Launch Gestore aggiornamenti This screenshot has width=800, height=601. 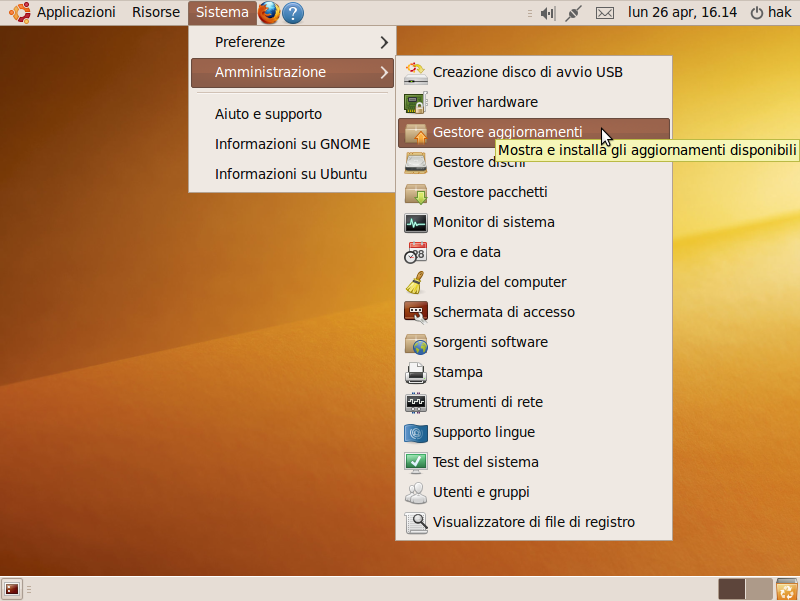tap(534, 133)
